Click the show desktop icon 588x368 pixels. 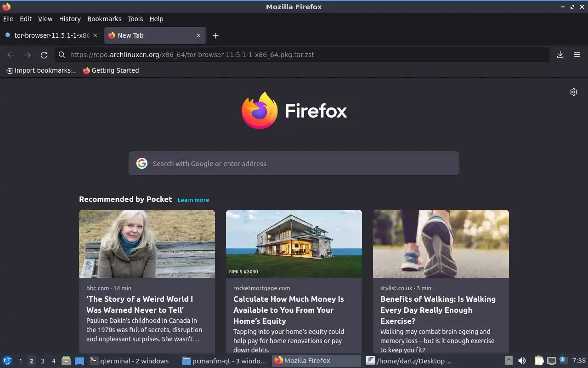(x=79, y=361)
